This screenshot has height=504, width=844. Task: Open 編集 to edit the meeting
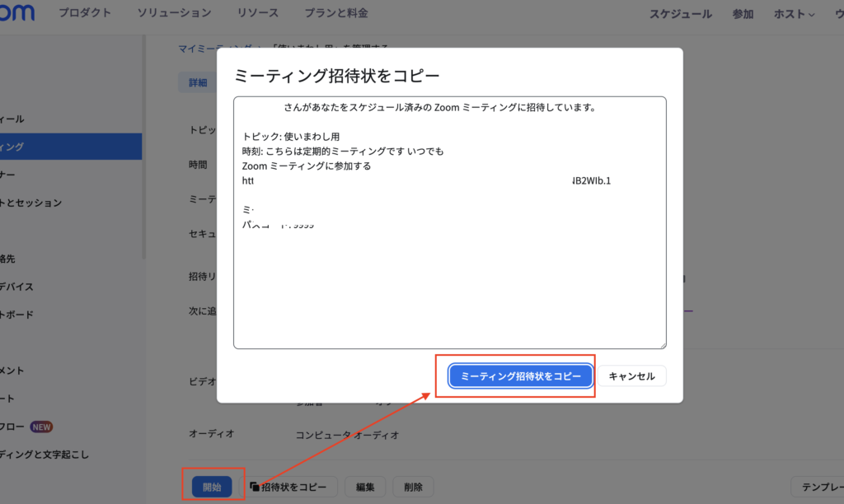coord(365,487)
